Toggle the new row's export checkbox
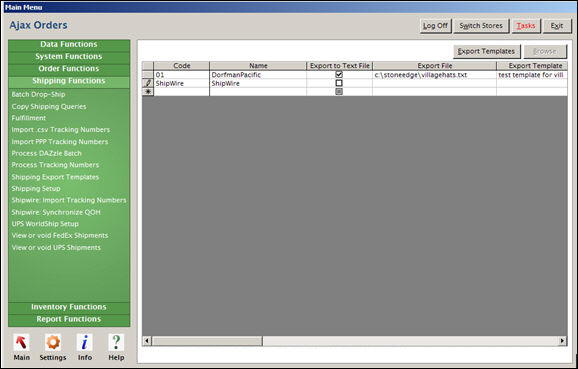The width and height of the screenshot is (578, 369). pos(339,91)
